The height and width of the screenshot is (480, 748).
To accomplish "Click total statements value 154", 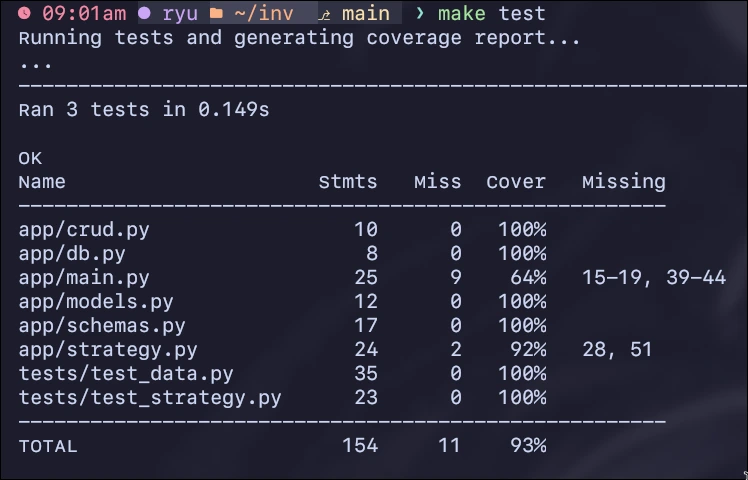I will point(360,446).
